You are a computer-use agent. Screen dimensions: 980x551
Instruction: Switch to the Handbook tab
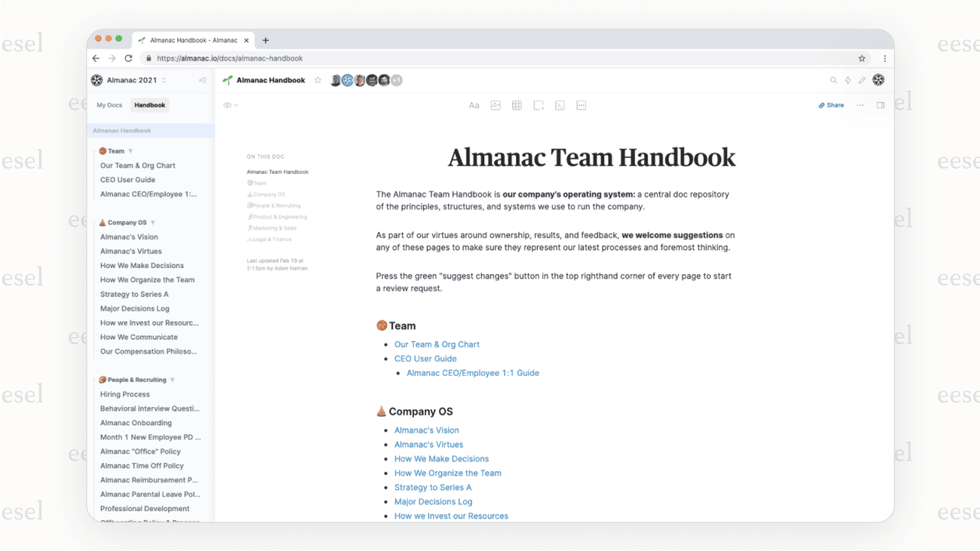[149, 105]
